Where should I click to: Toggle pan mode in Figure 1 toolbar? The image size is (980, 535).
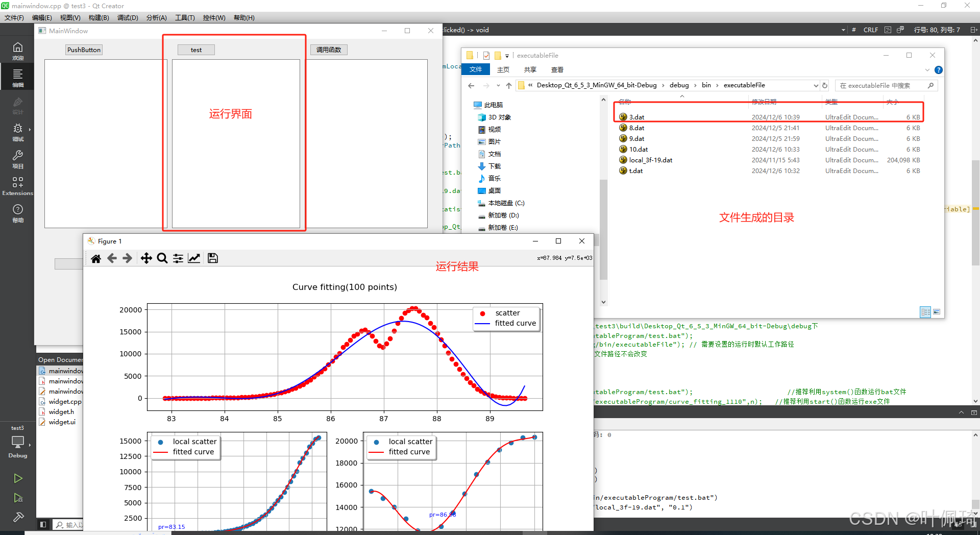[146, 258]
